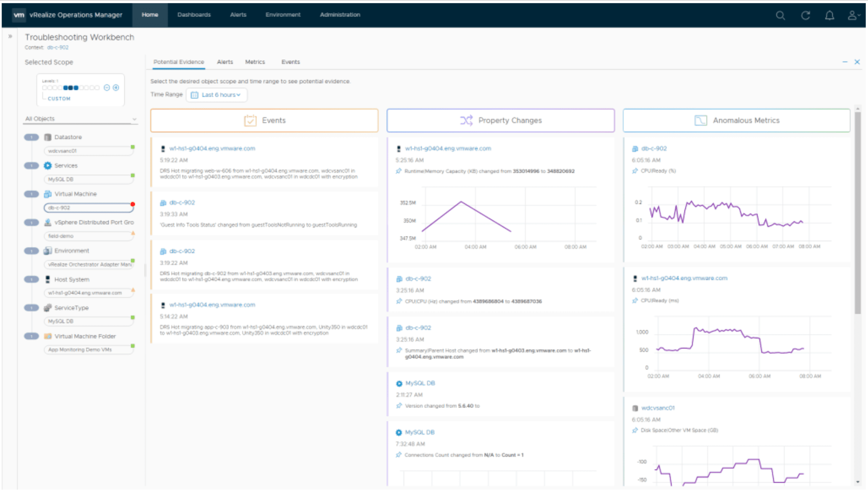
Task: Click the refresh icon in top bar
Action: [x=805, y=15]
